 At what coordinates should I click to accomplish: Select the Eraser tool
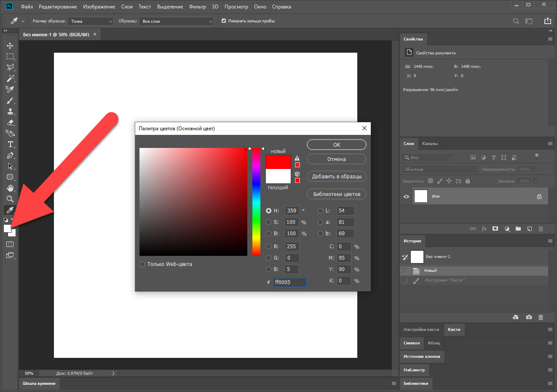click(x=10, y=122)
